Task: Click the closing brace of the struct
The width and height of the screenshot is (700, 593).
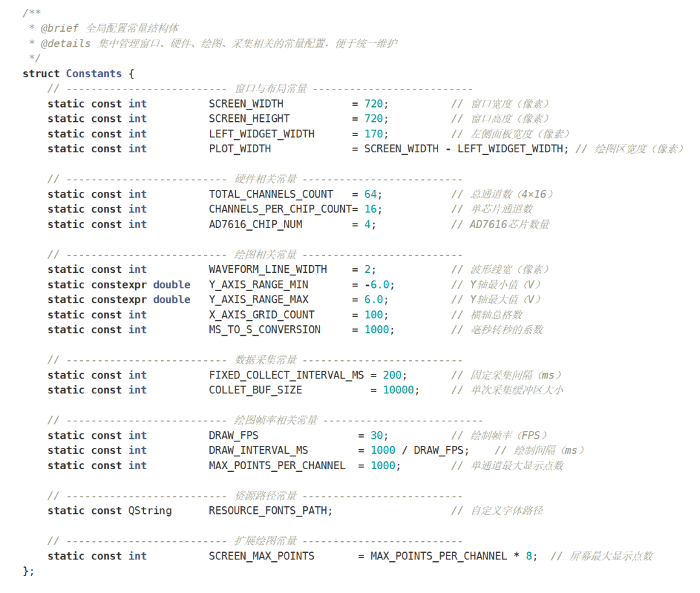Action: pyautogui.click(x=26, y=572)
